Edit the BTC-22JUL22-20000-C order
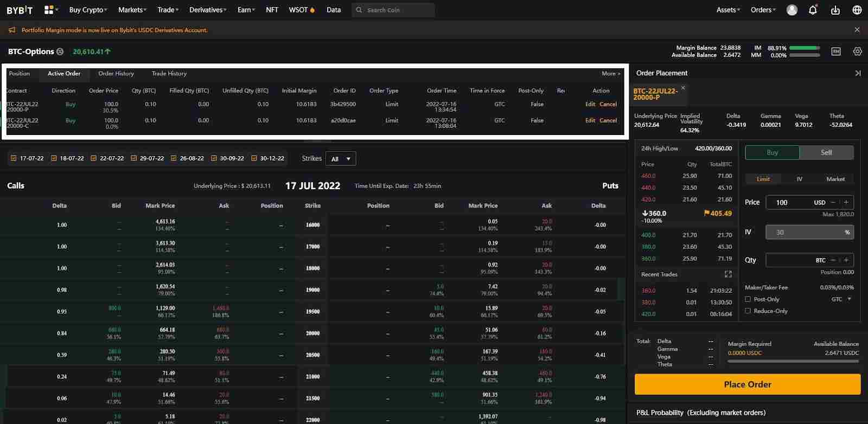 (590, 120)
